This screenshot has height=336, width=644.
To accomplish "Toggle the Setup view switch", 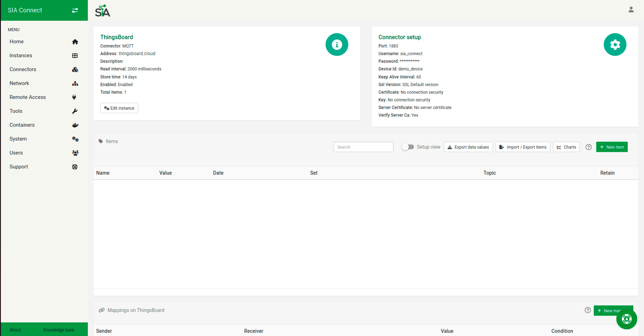I will coord(408,147).
